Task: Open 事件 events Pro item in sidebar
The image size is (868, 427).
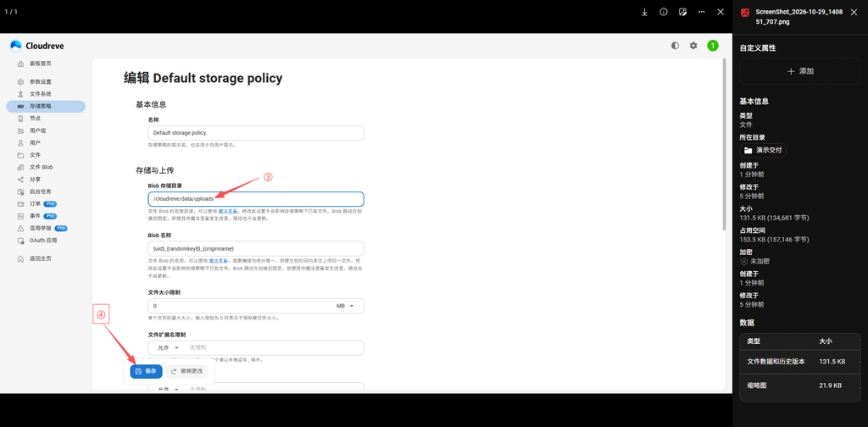Action: (x=46, y=216)
